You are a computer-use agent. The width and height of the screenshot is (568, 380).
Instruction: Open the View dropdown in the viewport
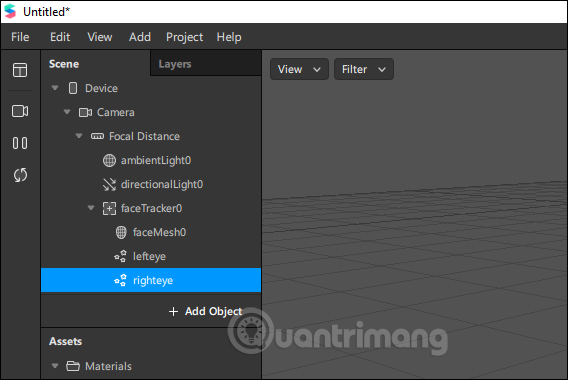[299, 69]
